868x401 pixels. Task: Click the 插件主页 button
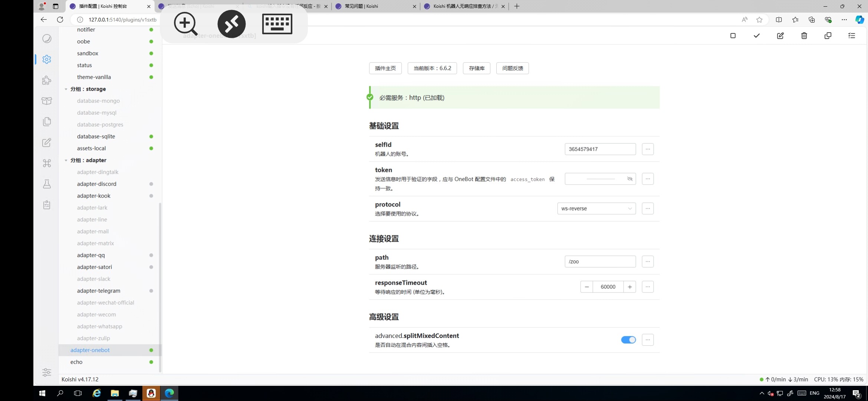click(x=385, y=68)
